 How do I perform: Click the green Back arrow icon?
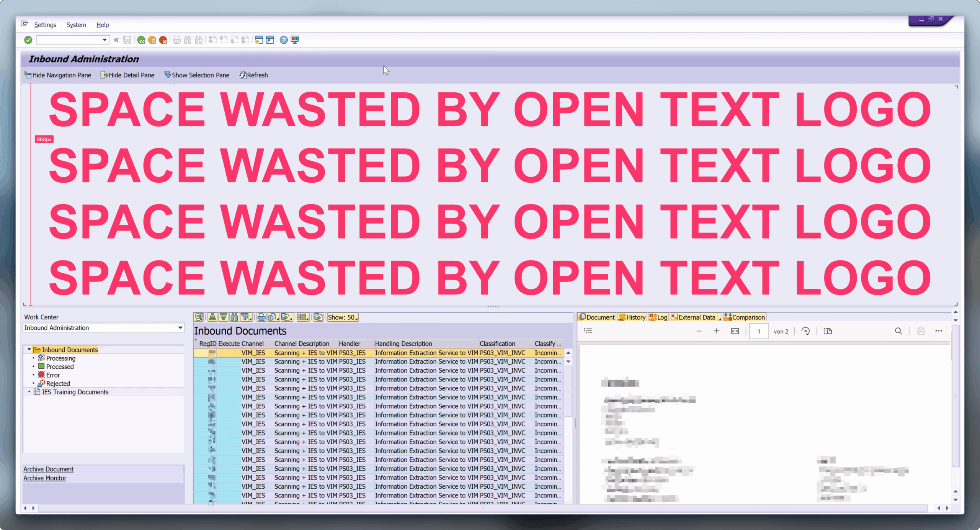141,40
